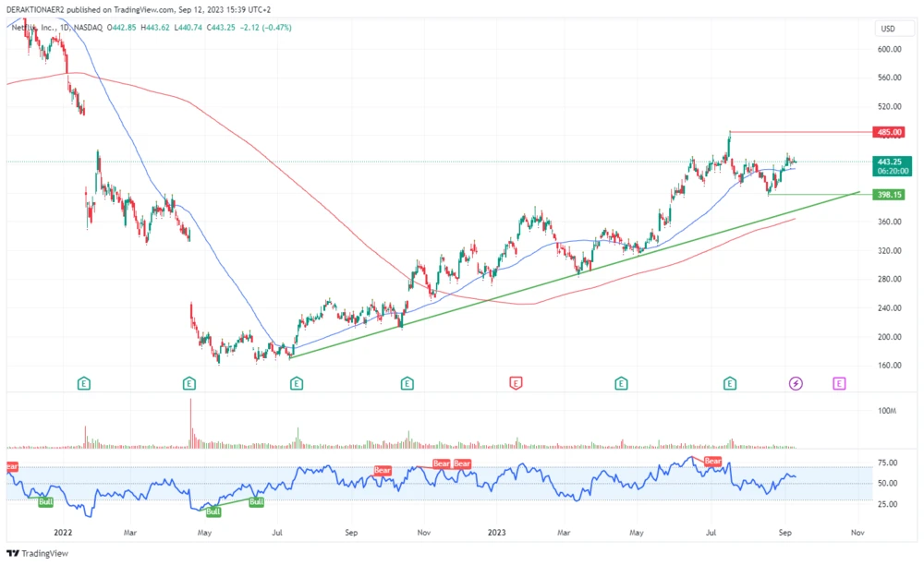
Task: Click the 600.00 level on the price scale
Action: click(x=888, y=50)
